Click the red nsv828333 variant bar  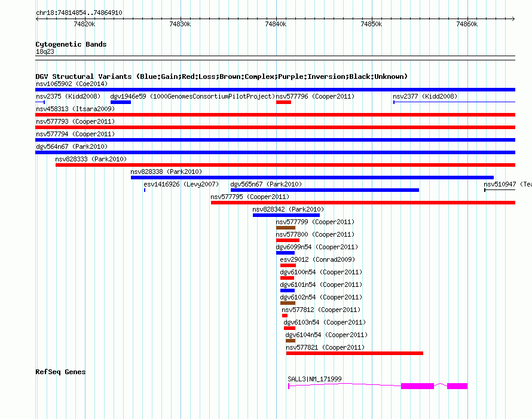click(x=285, y=165)
